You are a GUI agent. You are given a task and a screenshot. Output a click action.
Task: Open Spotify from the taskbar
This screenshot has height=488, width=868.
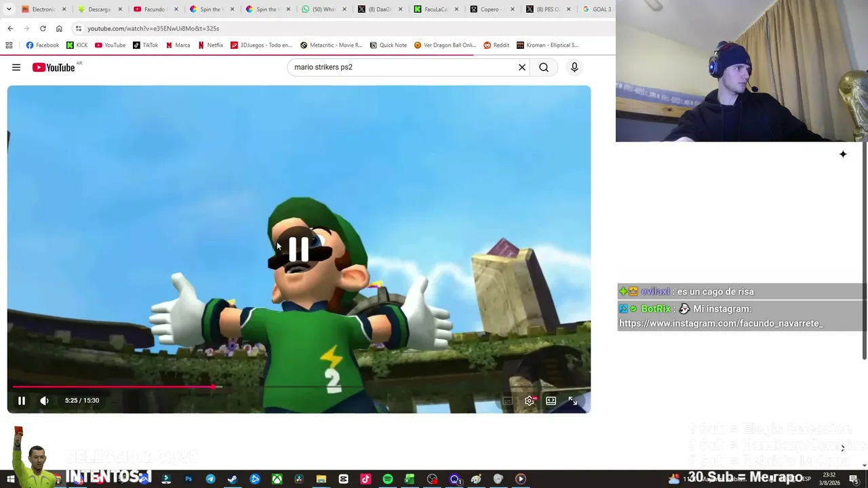(x=388, y=479)
